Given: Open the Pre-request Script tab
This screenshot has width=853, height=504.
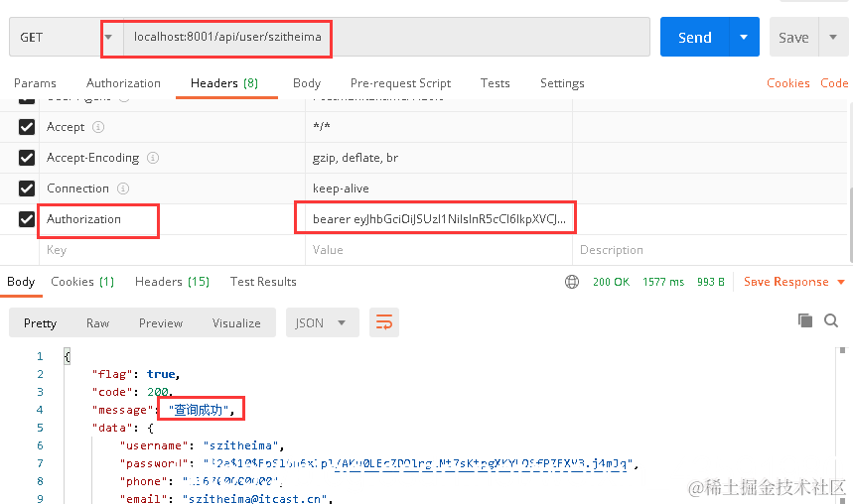Looking at the screenshot, I should click(400, 83).
